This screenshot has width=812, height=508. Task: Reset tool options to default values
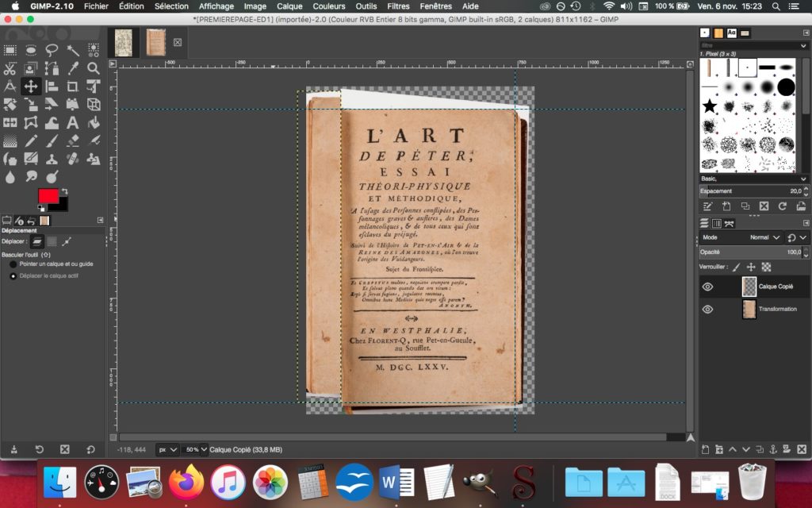point(90,449)
